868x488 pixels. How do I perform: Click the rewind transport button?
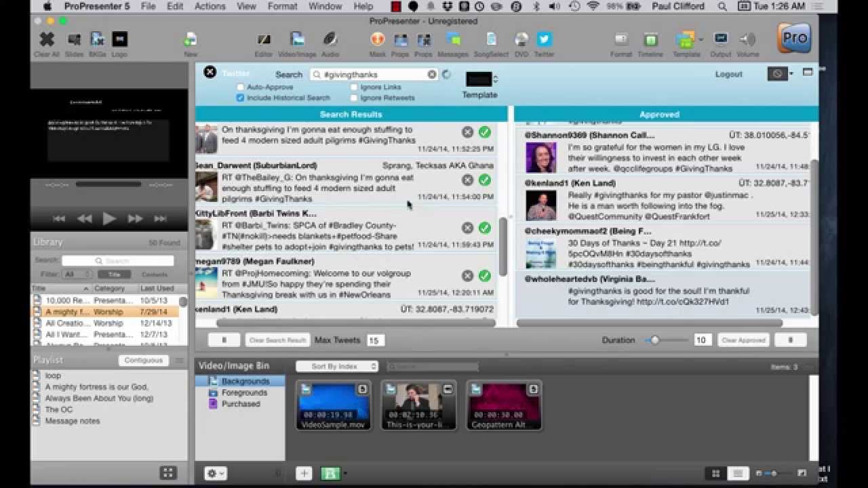(x=84, y=218)
